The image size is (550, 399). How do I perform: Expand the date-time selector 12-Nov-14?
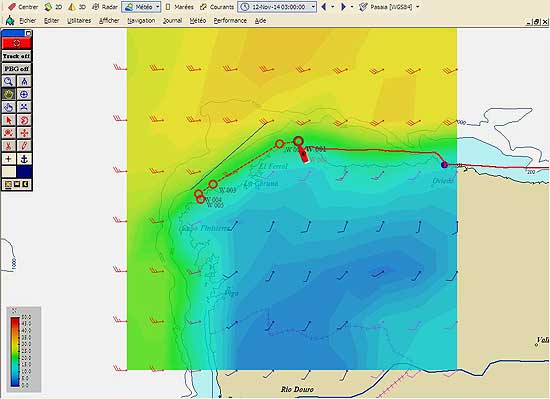pos(313,7)
